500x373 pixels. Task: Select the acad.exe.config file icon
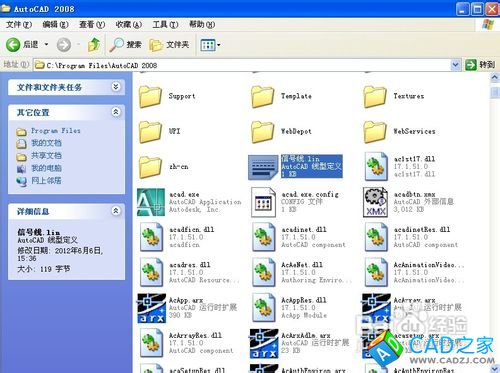pyautogui.click(x=263, y=202)
